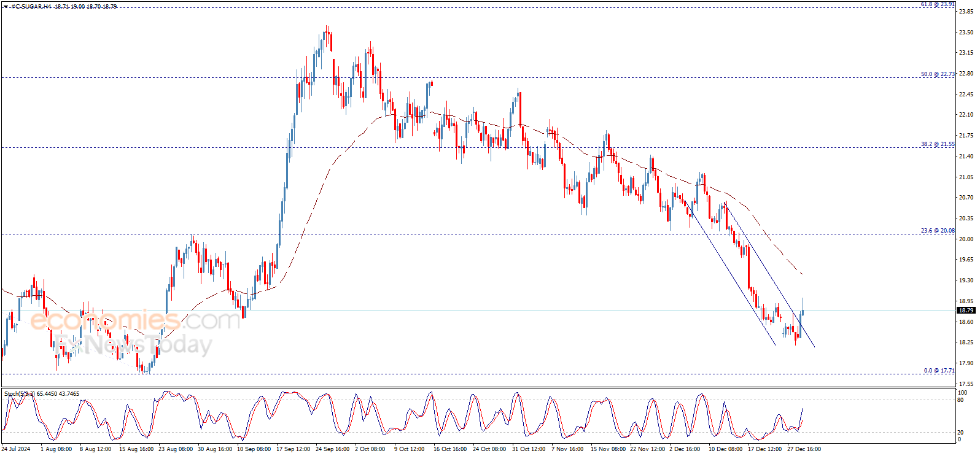
Task: Click price axis value 22.80
Action: [966, 74]
